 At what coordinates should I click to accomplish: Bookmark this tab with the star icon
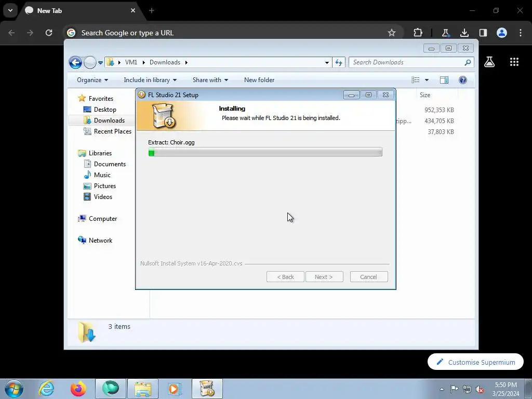point(392,33)
